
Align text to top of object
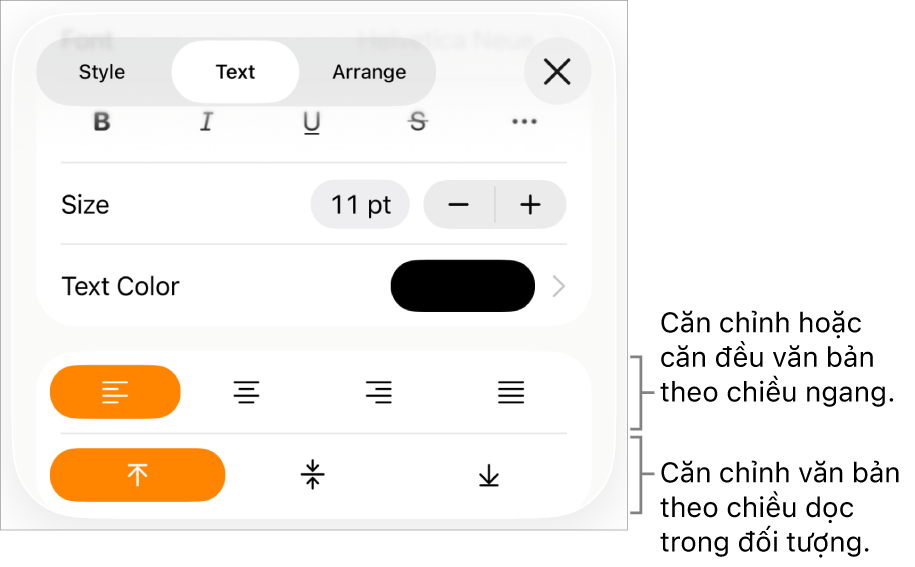click(x=137, y=475)
